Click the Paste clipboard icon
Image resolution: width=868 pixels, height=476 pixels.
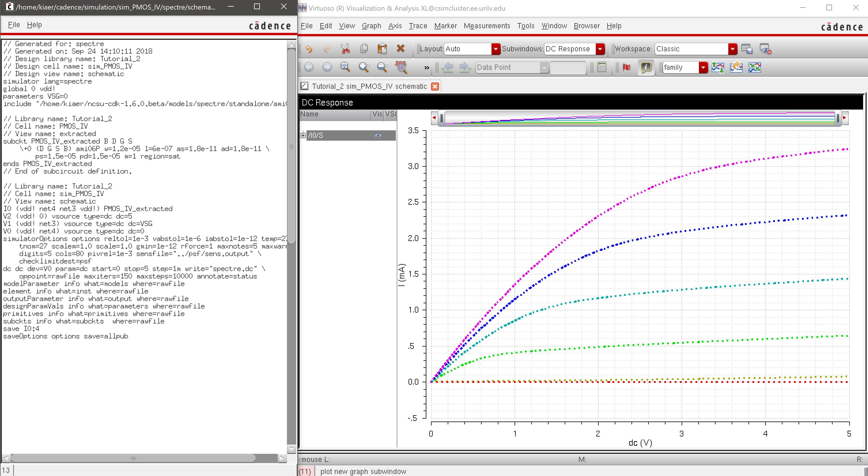coord(382,49)
